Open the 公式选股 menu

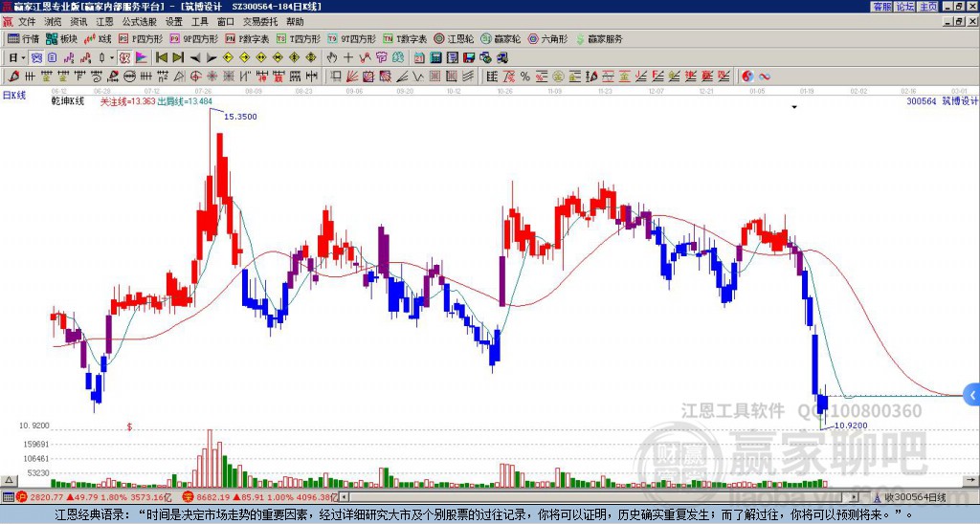click(140, 22)
